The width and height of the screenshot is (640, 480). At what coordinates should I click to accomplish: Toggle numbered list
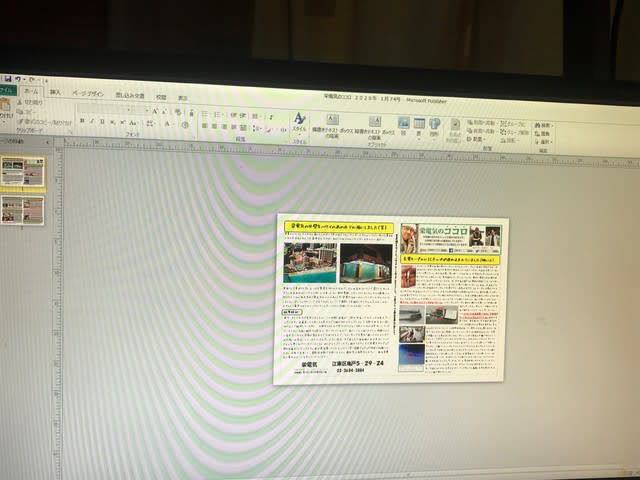pyautogui.click(x=218, y=114)
